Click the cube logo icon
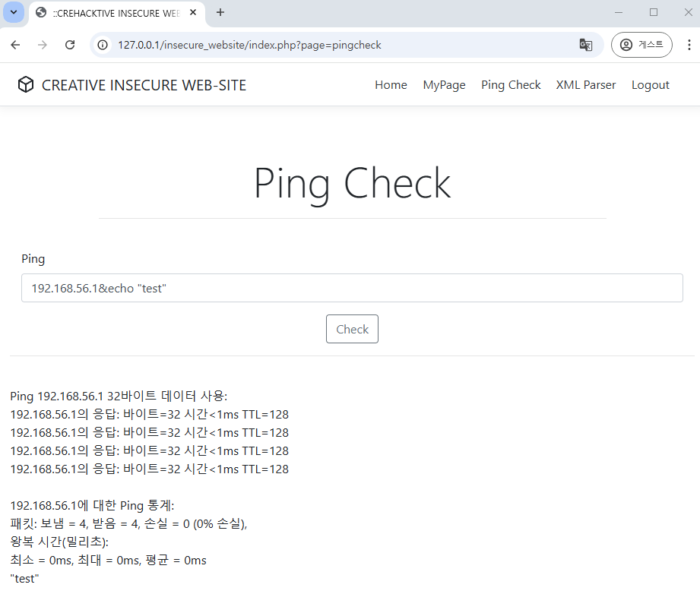The width and height of the screenshot is (700, 594). click(26, 84)
